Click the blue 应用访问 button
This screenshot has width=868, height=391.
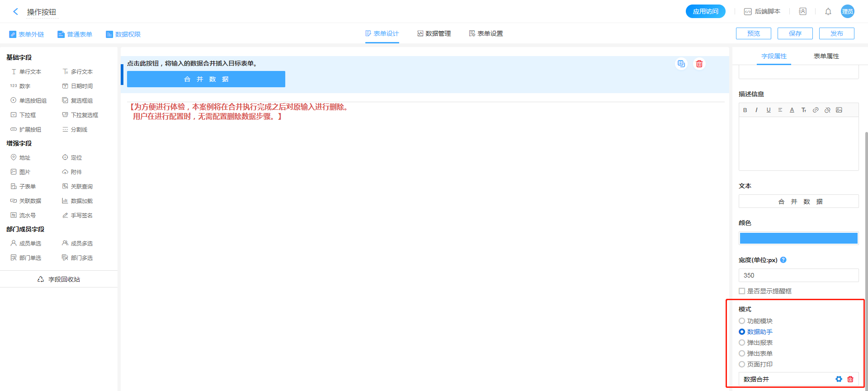(x=705, y=11)
